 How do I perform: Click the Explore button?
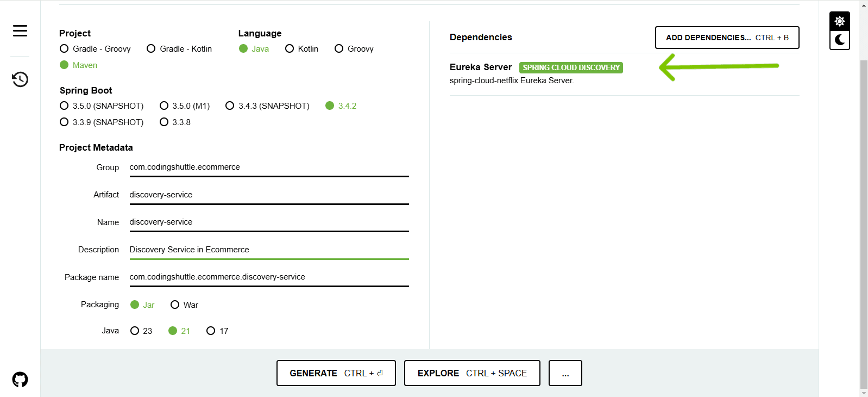pyautogui.click(x=472, y=373)
